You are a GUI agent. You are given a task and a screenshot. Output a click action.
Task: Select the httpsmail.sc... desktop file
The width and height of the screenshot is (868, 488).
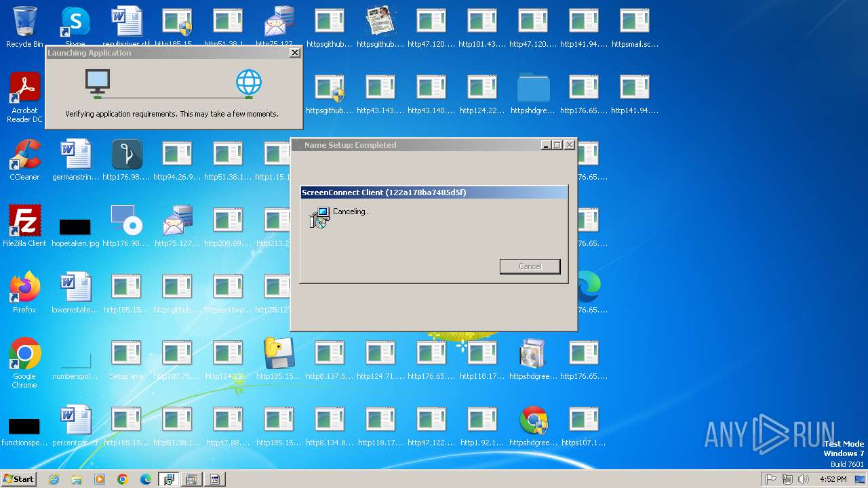[635, 27]
